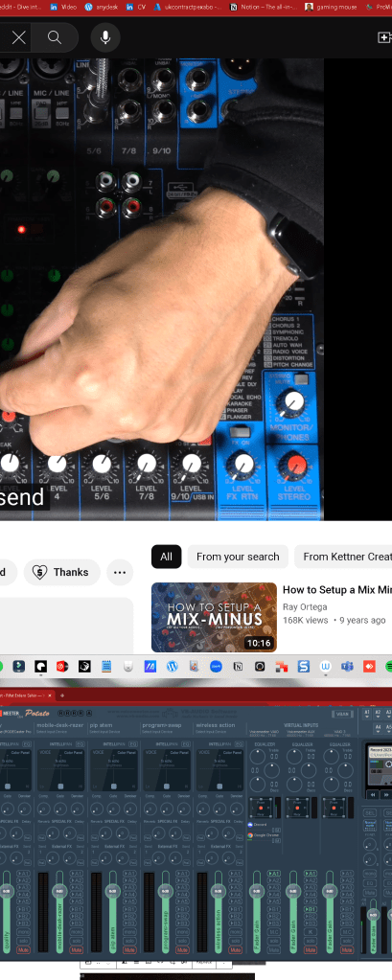Launch Notion from the taskbar

[x=238, y=666]
